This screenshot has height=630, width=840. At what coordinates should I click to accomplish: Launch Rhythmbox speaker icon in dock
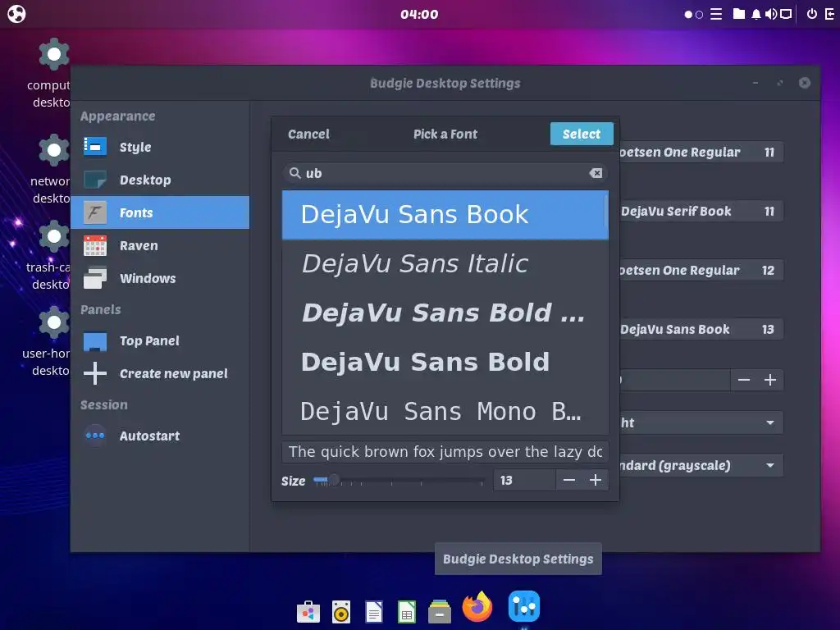tap(341, 612)
